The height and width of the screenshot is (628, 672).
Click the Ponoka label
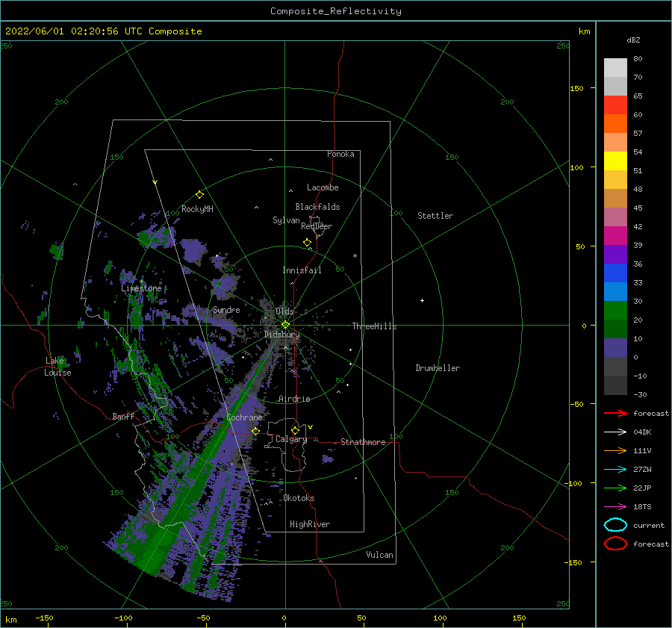click(x=340, y=154)
